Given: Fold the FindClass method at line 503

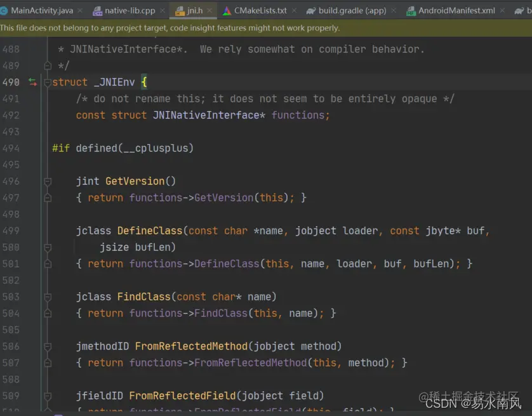Looking at the screenshot, I should [48, 297].
